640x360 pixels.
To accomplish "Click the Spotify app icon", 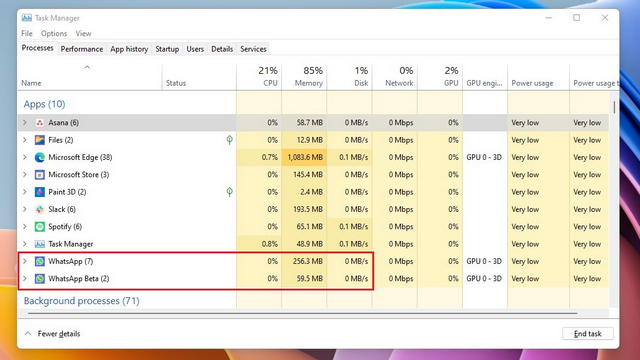I will click(x=40, y=227).
